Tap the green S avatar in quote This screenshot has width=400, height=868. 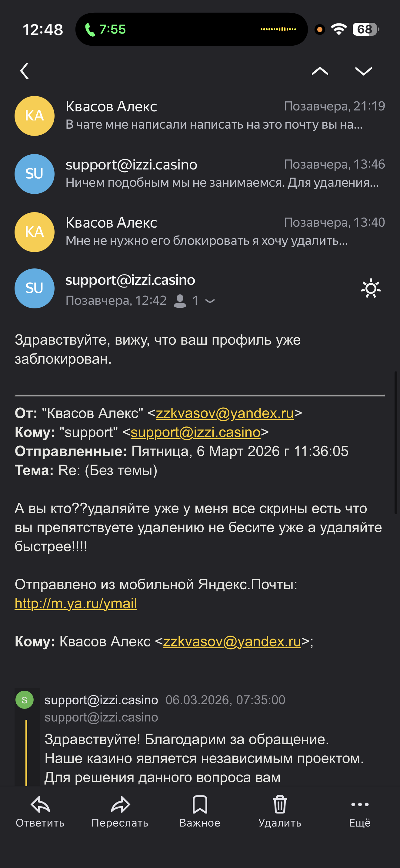pyautogui.click(x=25, y=700)
